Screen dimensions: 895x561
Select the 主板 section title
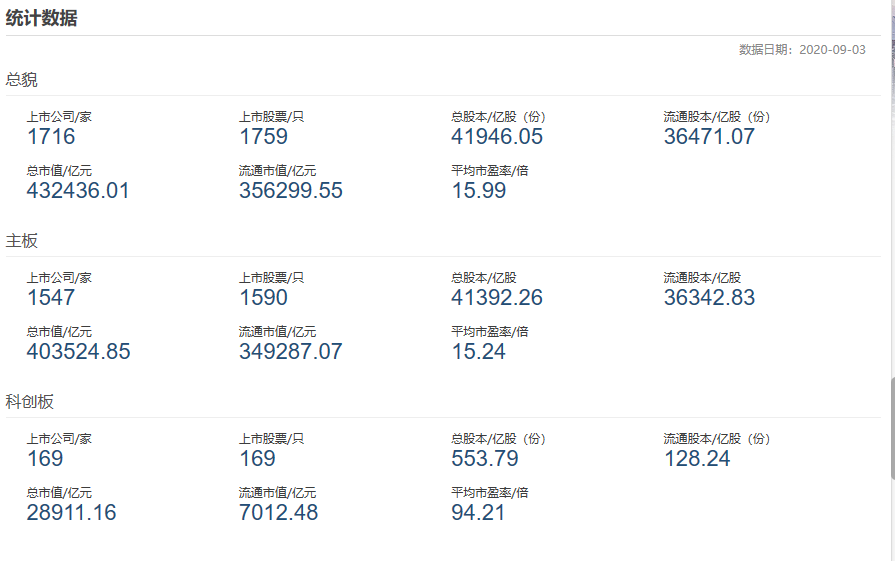22,241
